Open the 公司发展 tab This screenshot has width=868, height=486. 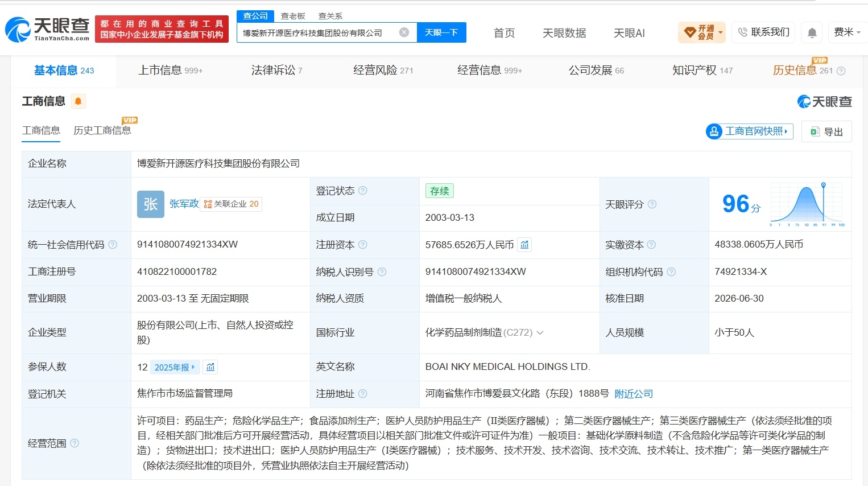tap(596, 71)
